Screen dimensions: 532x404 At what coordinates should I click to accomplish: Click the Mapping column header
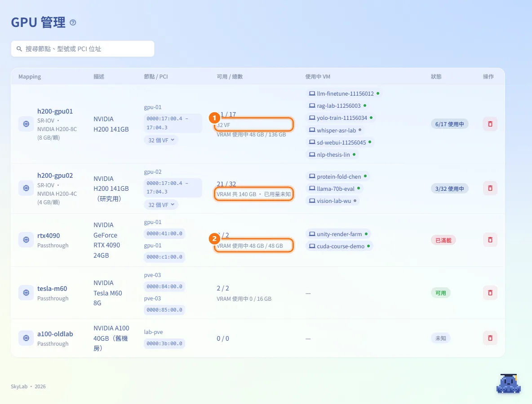point(30,77)
